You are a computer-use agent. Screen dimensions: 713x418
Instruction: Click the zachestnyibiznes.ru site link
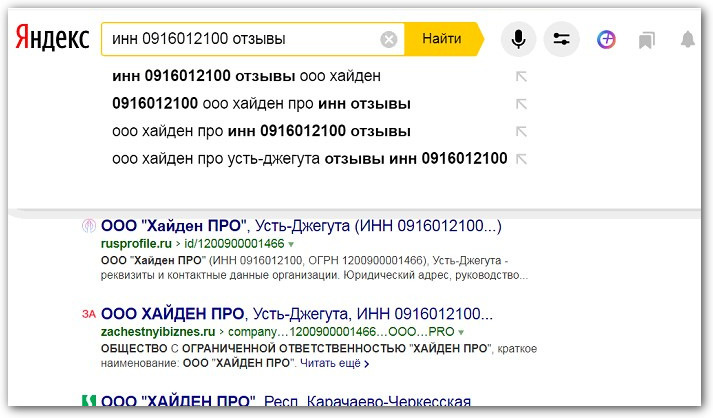pos(158,332)
